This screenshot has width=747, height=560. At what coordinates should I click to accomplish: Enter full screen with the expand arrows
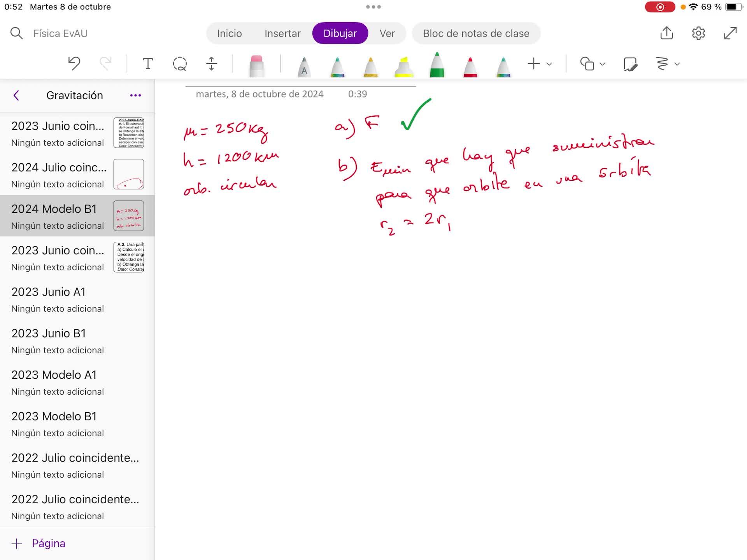coord(730,33)
